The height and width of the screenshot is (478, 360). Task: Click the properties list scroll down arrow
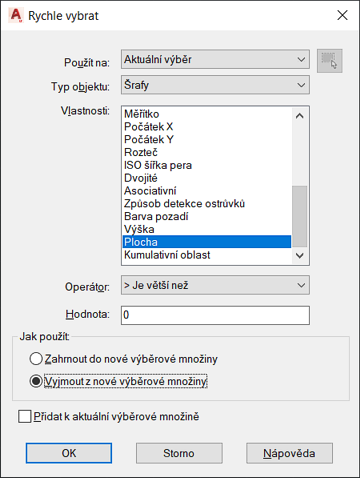pos(299,256)
